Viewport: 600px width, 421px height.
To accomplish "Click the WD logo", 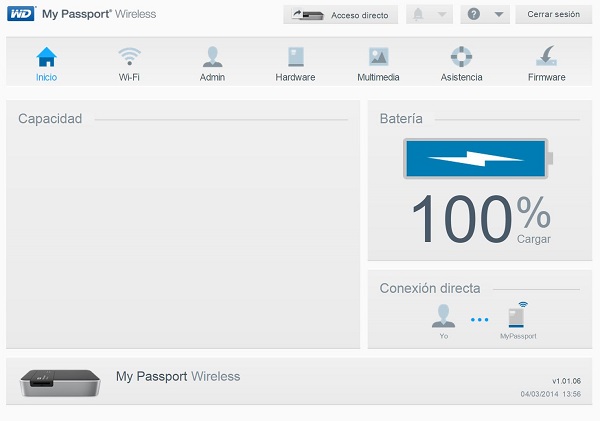I will (x=21, y=14).
